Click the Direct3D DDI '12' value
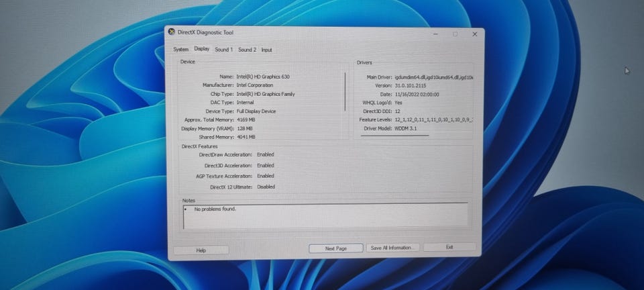The image size is (644, 290). 398,111
